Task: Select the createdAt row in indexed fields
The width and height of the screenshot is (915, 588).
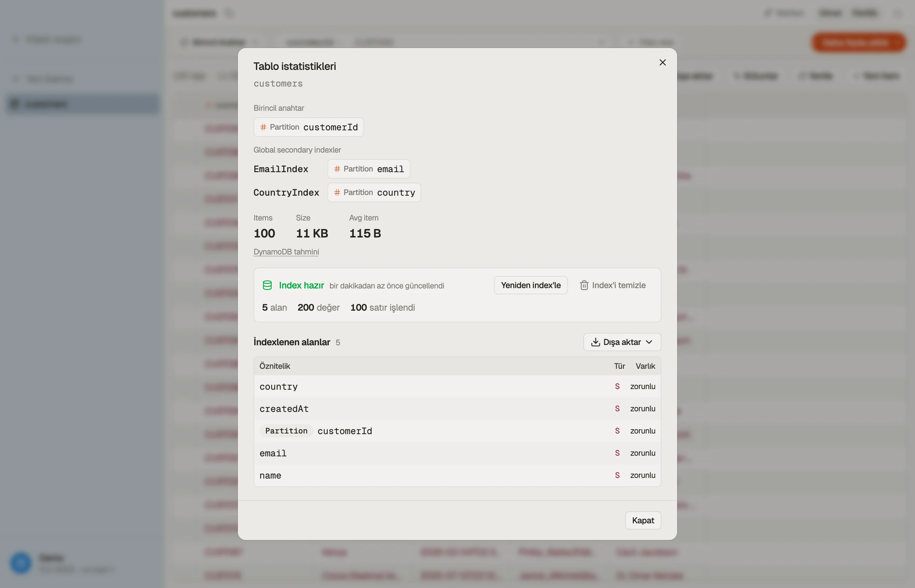Action: coord(457,409)
